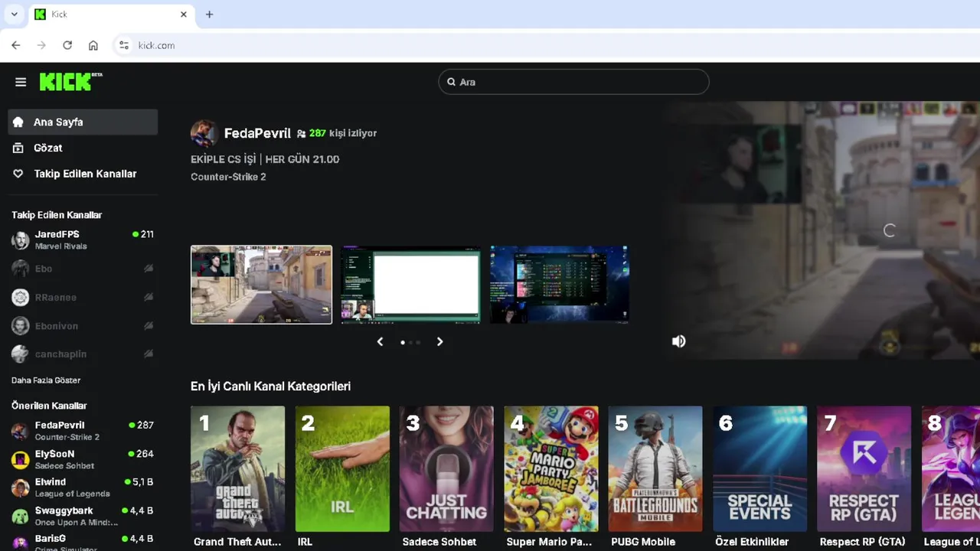This screenshot has height=551, width=980.
Task: Open ElySooN channel in sidebar
Action: coord(83,459)
